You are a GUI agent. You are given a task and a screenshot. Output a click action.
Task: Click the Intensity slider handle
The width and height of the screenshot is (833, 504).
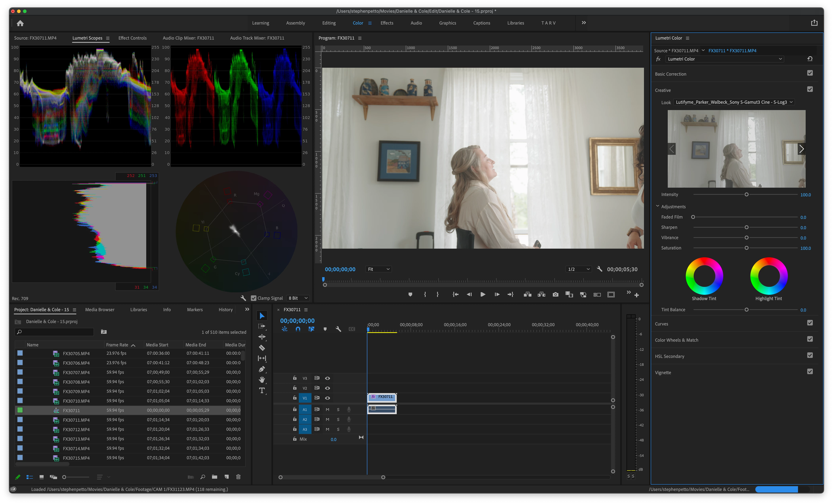coord(746,195)
